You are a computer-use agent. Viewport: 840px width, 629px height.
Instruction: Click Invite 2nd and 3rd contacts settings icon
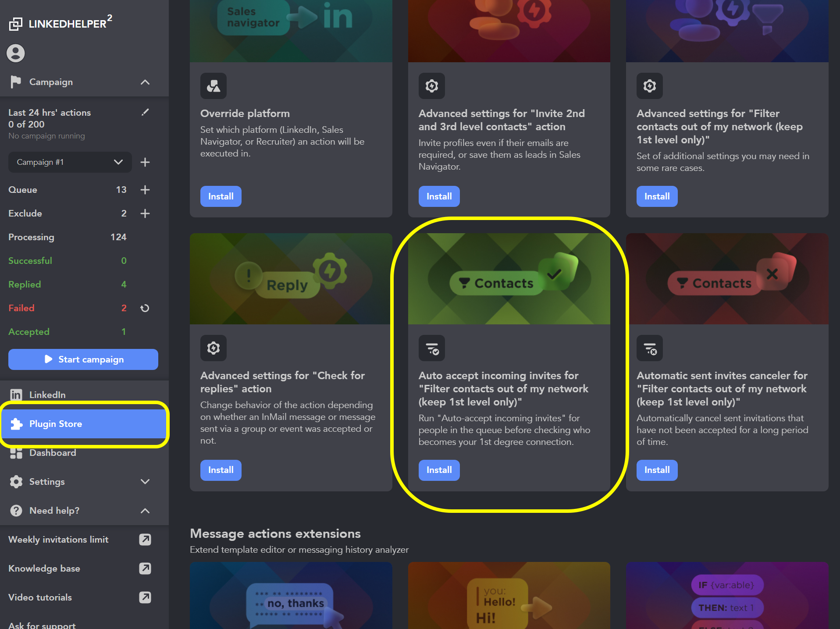coord(432,86)
